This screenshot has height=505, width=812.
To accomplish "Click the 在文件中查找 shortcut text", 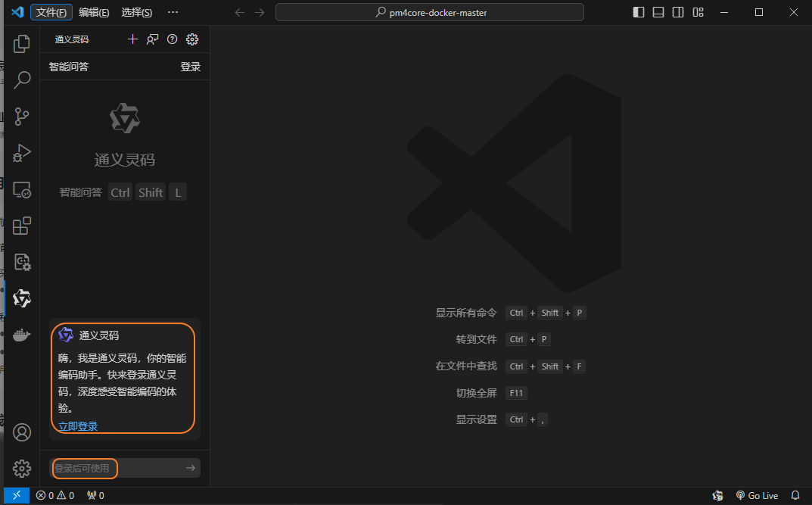I will coord(466,366).
